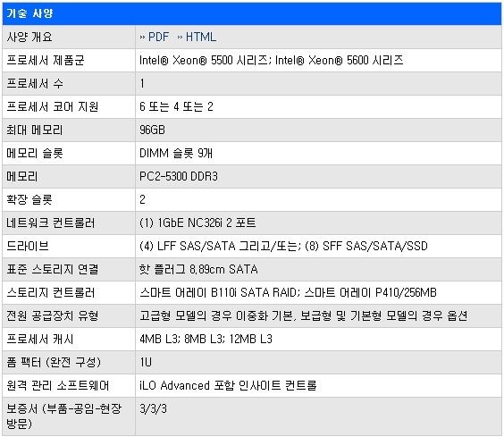Select the LFF SAS/SATA drives value
Image resolution: width=504 pixels, height=437 pixels.
(x=283, y=246)
